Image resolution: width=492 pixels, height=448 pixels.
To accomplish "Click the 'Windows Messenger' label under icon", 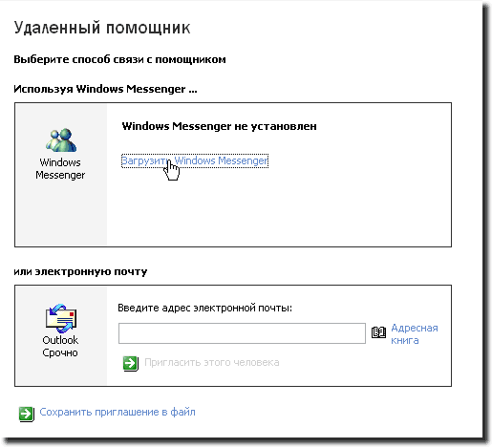I will coord(60,169).
